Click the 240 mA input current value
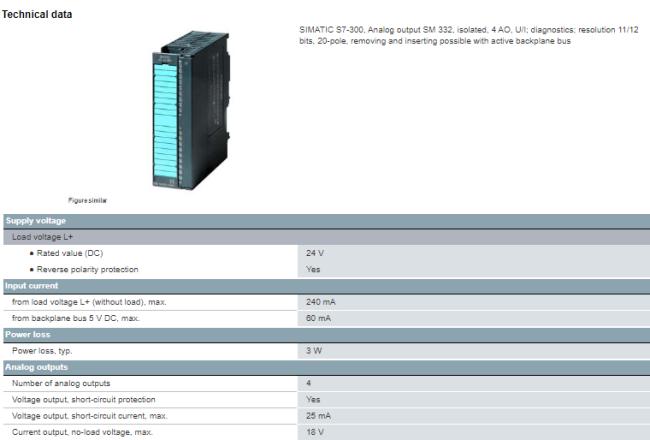Viewport: 650px width, 440px height. tap(319, 301)
